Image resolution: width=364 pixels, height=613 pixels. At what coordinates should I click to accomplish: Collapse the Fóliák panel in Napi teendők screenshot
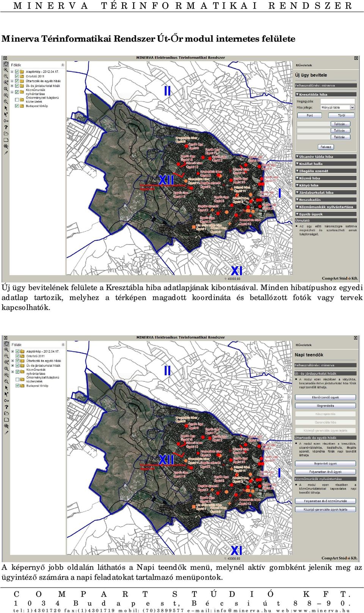point(63,345)
